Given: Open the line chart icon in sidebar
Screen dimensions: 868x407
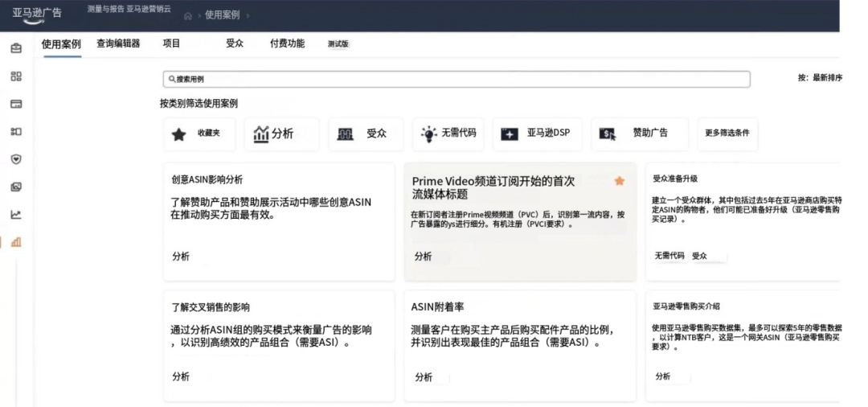Looking at the screenshot, I should 16,215.
